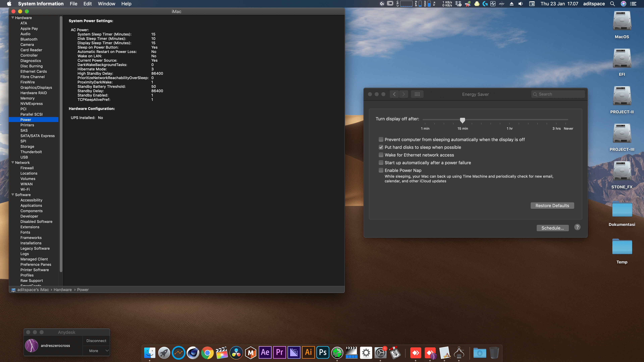This screenshot has height=362, width=644.
Task: Uncheck Put hard disks to sleep when possible
Action: coord(381,147)
